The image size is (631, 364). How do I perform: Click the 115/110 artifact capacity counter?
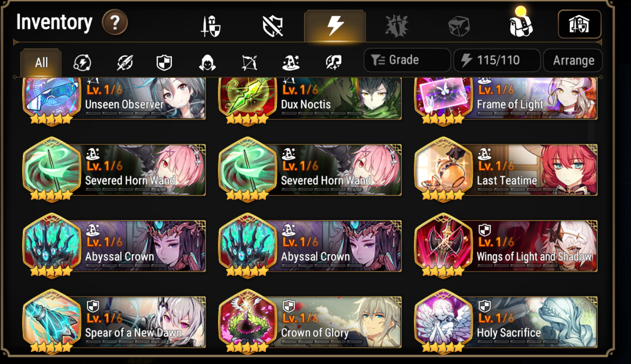[x=497, y=60]
